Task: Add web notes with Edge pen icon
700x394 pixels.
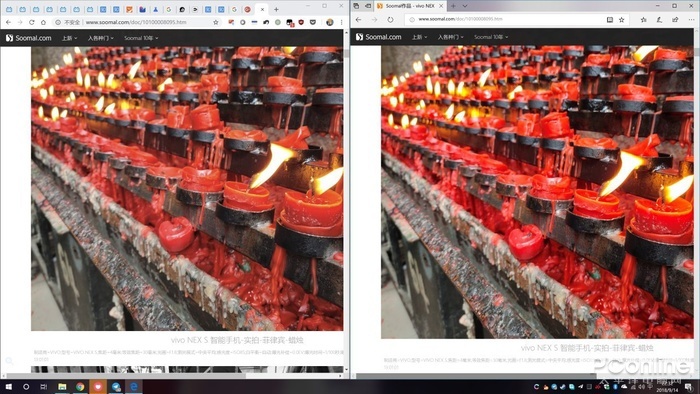Action: pos(659,20)
